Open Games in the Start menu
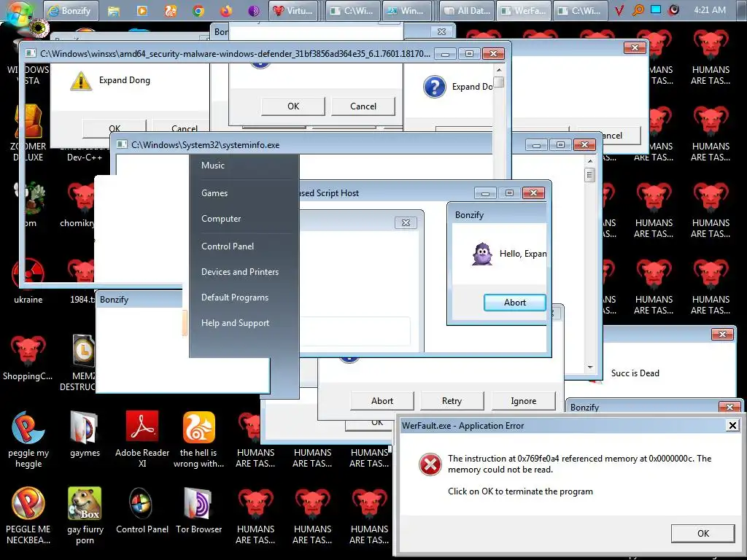Viewport: 747px width, 560px height. (x=214, y=192)
